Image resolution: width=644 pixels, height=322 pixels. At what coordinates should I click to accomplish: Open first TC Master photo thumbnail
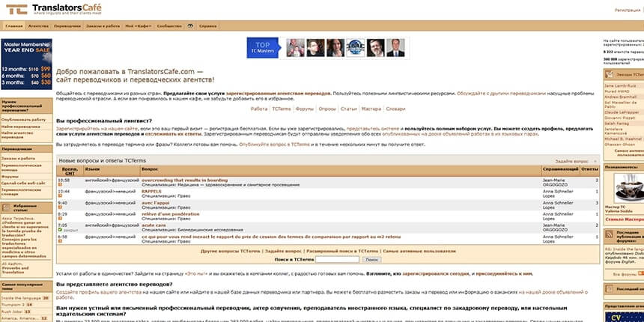coord(295,48)
